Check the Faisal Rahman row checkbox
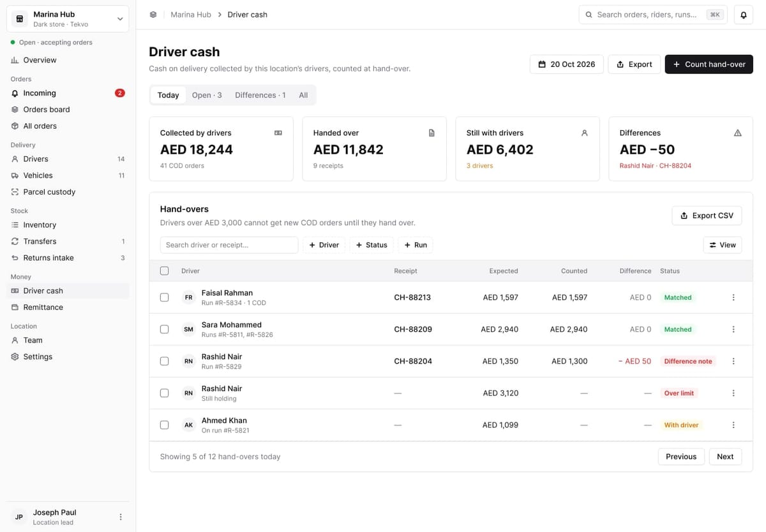This screenshot has height=532, width=766. [164, 297]
